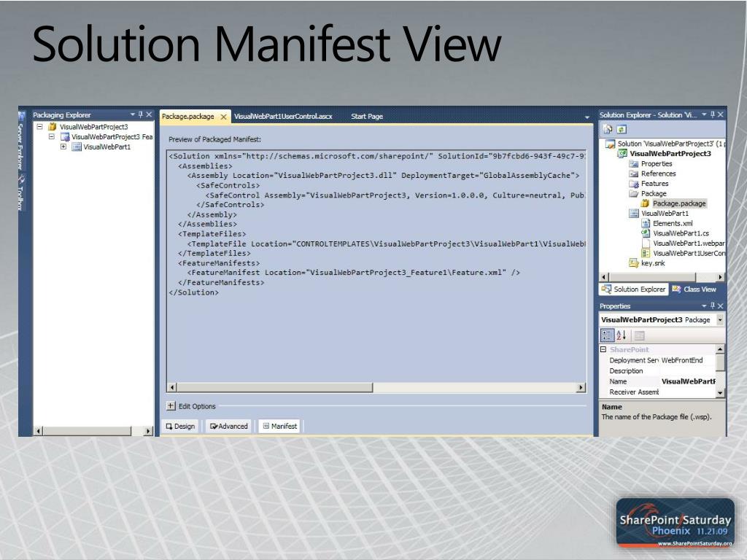Screen dimensions: 747x560
Task: Click the Name property value
Action: [x=688, y=381]
